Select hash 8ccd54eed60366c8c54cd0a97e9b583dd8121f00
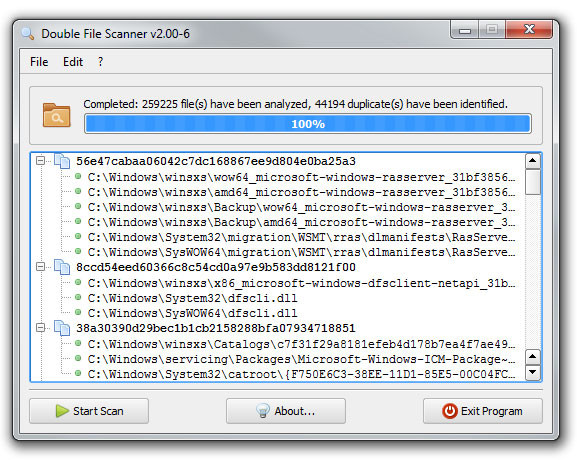577x460 pixels. (216, 267)
